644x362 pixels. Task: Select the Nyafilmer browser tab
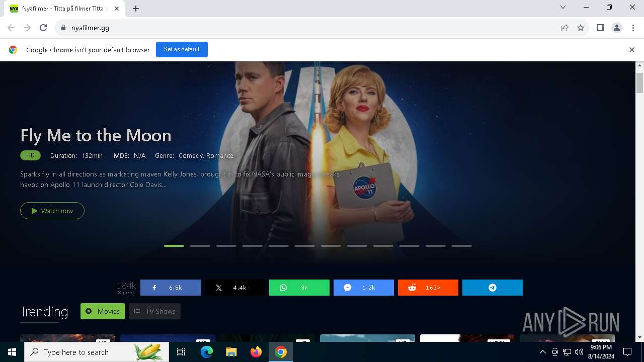pyautogui.click(x=63, y=9)
